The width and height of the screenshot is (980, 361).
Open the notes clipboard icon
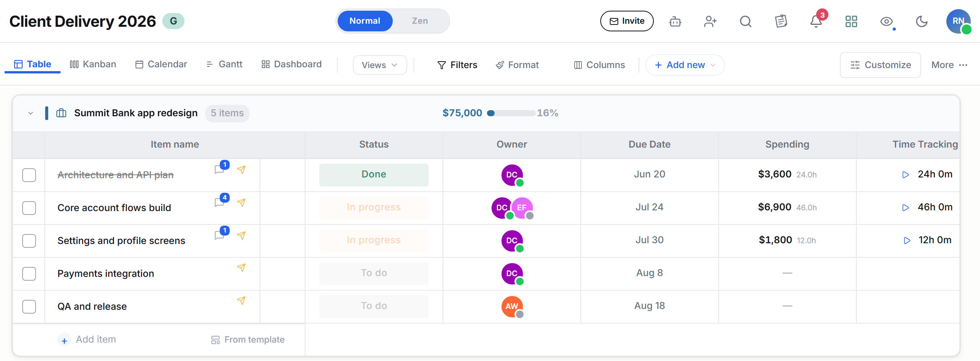(781, 21)
